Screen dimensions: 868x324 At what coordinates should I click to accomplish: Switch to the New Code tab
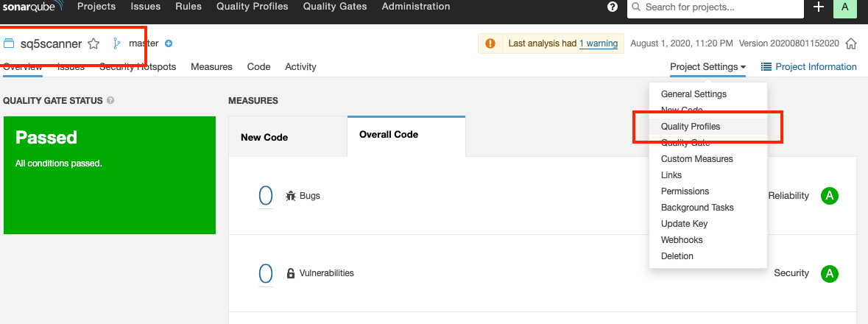click(x=264, y=137)
